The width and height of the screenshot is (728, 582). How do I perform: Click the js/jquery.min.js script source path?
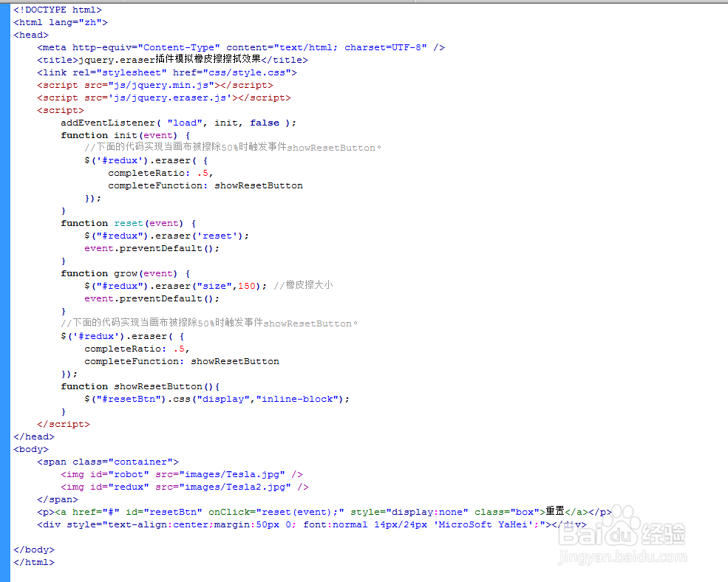(147, 84)
